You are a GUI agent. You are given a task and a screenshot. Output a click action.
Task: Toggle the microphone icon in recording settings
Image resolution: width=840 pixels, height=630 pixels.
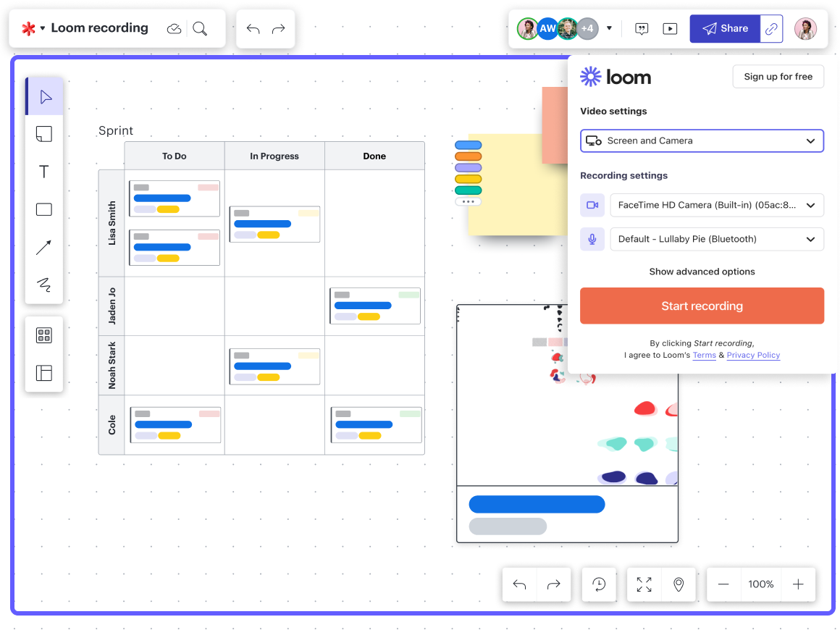[x=592, y=239]
